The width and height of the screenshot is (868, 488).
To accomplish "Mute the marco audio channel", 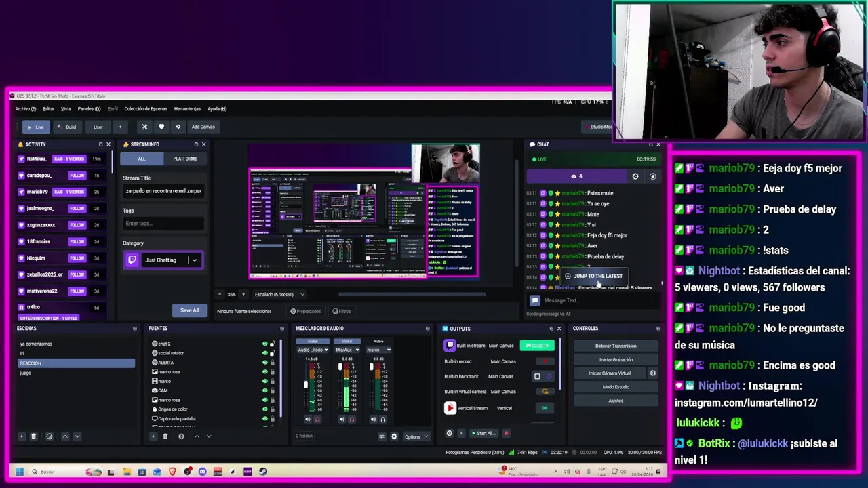I will [x=373, y=419].
